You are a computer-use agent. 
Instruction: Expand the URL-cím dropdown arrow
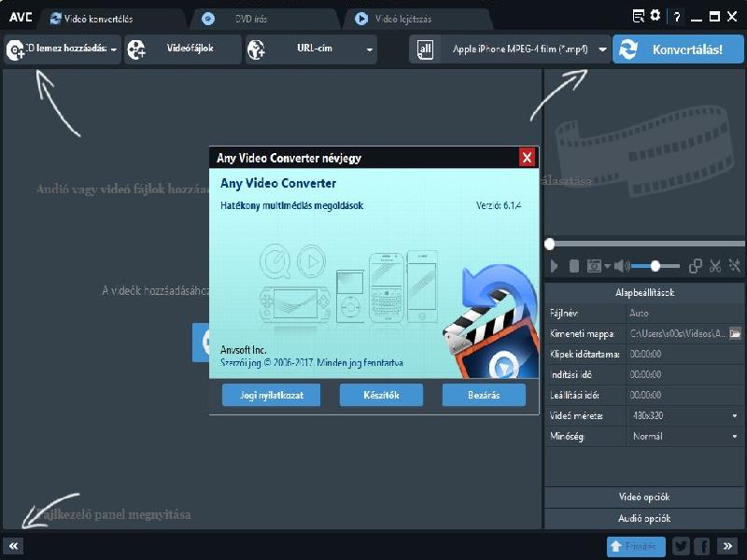point(370,49)
